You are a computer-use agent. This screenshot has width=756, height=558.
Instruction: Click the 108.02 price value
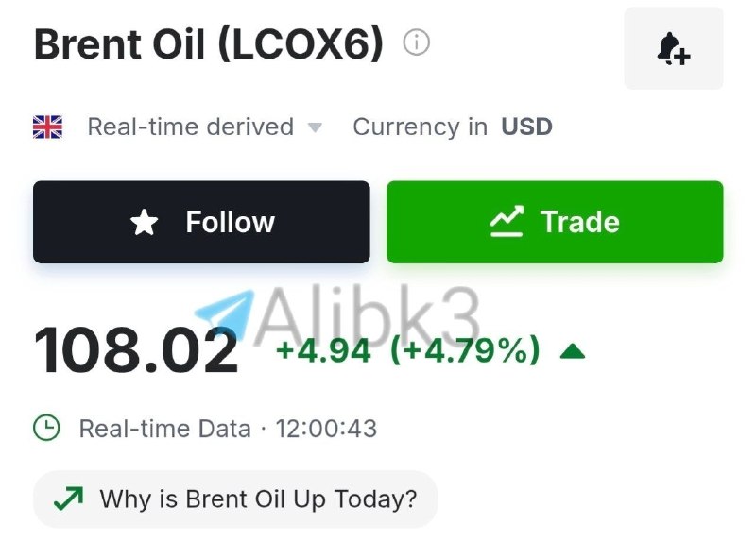tap(136, 350)
